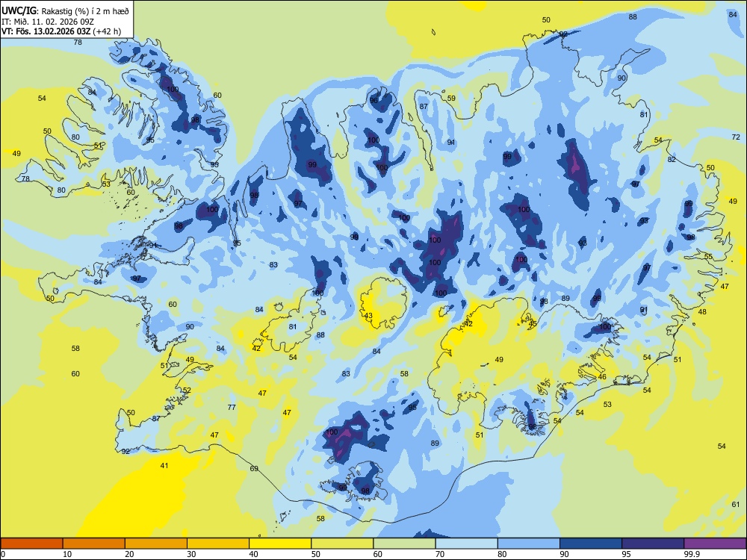This screenshot has width=747, height=560.
Task: Click the 70–80 light blue legend swatch
Action: coord(466,544)
